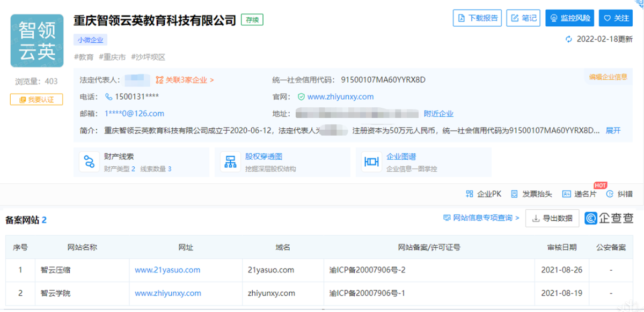Open 附近企业 nearby companies link
644x312 pixels.
click(438, 114)
